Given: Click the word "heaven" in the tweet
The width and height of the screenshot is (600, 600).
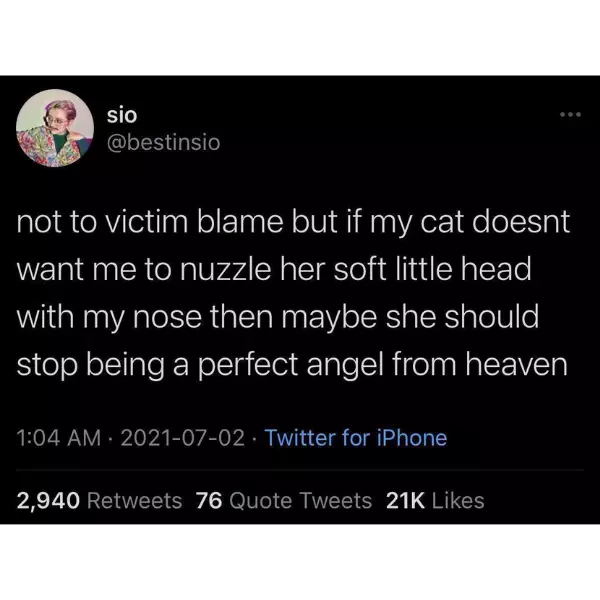Looking at the screenshot, I should click(517, 365).
